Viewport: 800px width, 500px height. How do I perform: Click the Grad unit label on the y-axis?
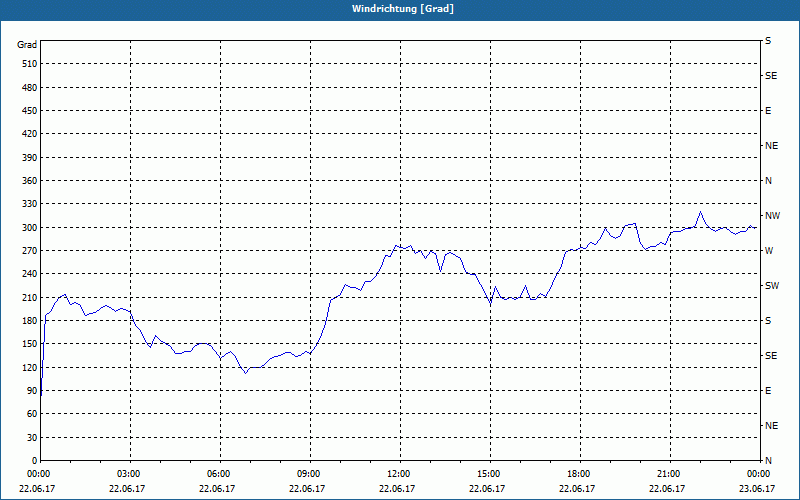(x=27, y=45)
